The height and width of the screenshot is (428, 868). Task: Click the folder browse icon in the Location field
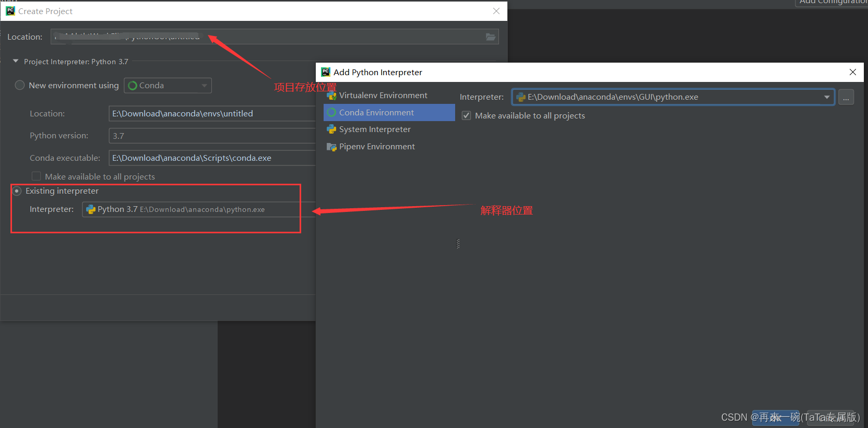click(x=490, y=37)
